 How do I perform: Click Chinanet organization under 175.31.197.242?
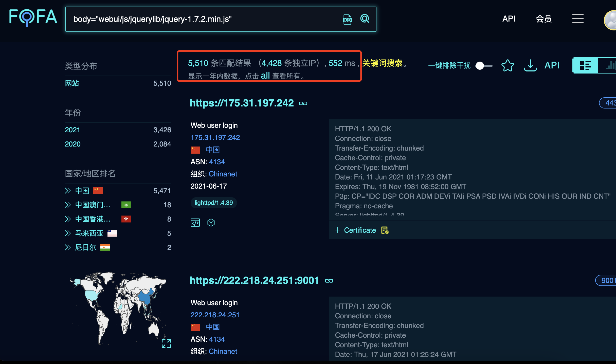[223, 174]
